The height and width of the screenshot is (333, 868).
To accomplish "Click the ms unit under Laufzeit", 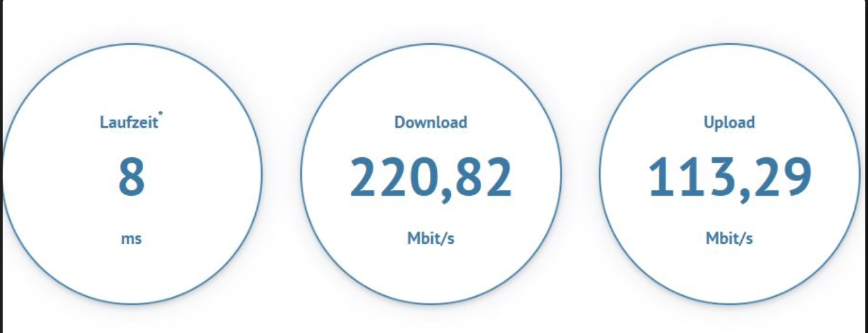I will 132,239.
